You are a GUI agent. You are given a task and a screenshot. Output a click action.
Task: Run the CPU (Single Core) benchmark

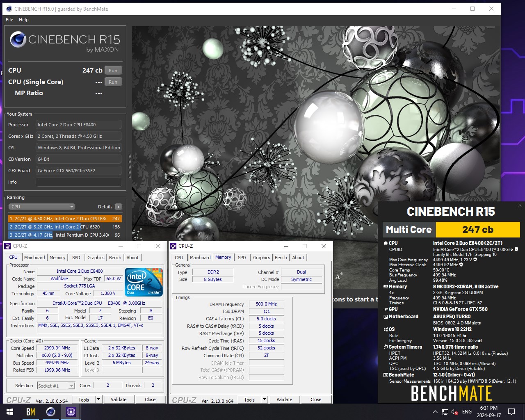(113, 82)
